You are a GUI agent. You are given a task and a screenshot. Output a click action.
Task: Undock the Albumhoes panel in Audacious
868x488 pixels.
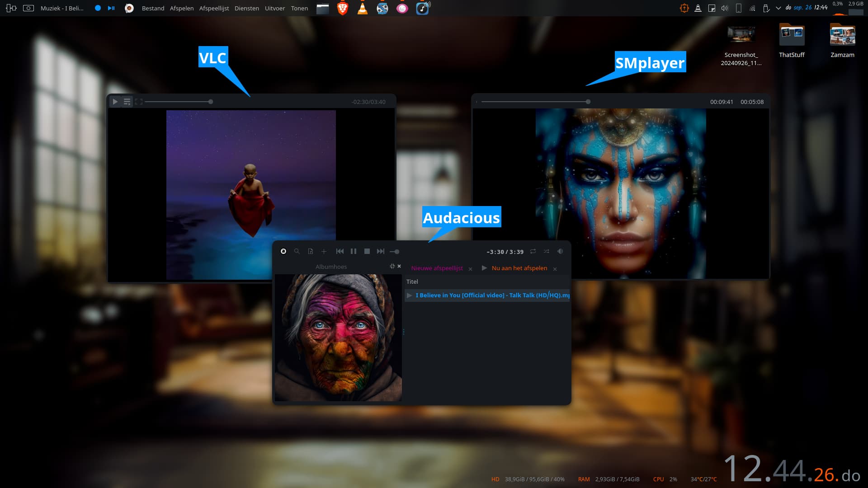pyautogui.click(x=392, y=266)
